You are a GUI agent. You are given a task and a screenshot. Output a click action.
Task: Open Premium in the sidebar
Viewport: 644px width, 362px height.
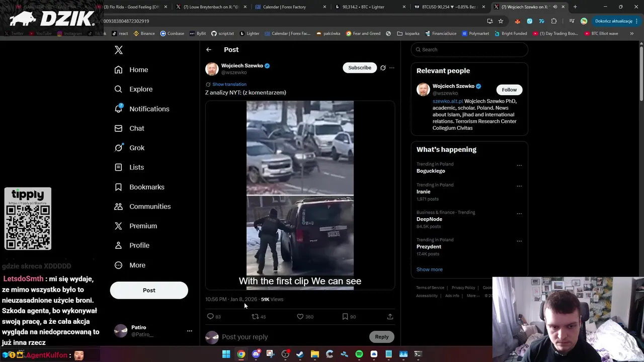tap(136, 226)
